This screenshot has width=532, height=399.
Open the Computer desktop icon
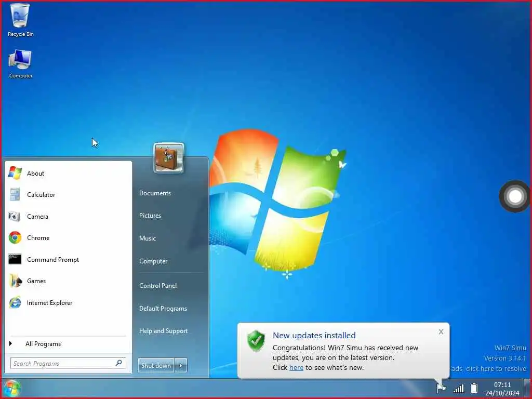pos(20,64)
